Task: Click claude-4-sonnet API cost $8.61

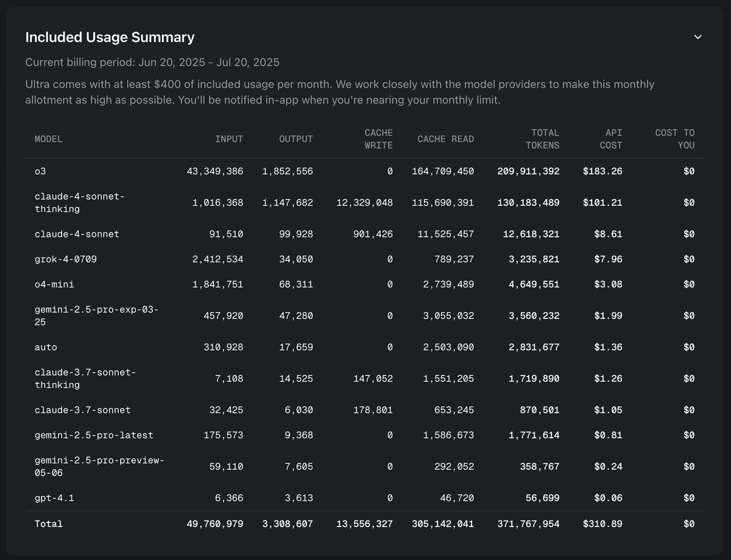Action: pyautogui.click(x=609, y=234)
